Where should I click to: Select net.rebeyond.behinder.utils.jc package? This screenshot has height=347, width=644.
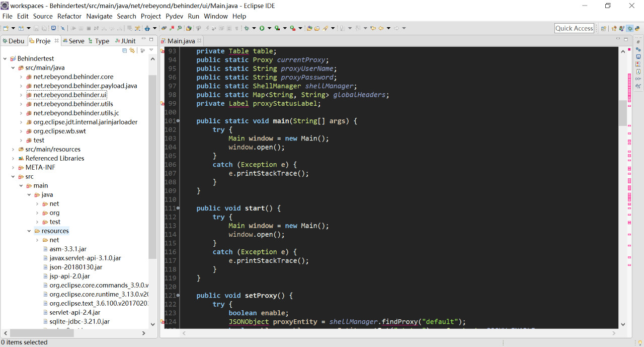pos(76,113)
